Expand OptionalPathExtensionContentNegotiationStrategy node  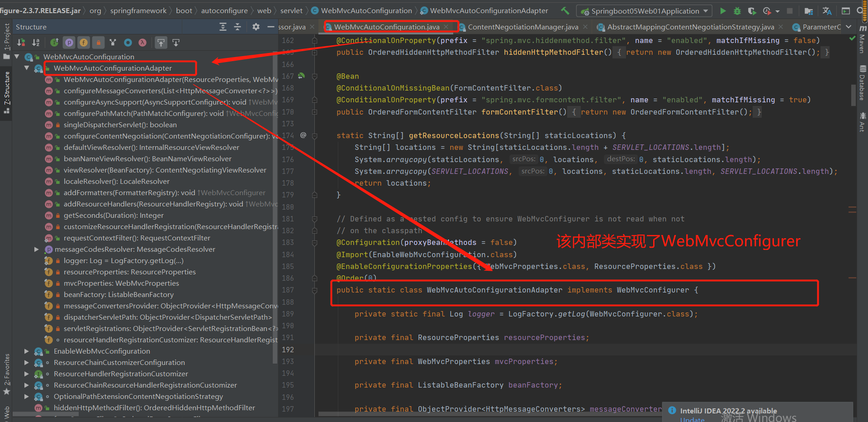click(27, 397)
